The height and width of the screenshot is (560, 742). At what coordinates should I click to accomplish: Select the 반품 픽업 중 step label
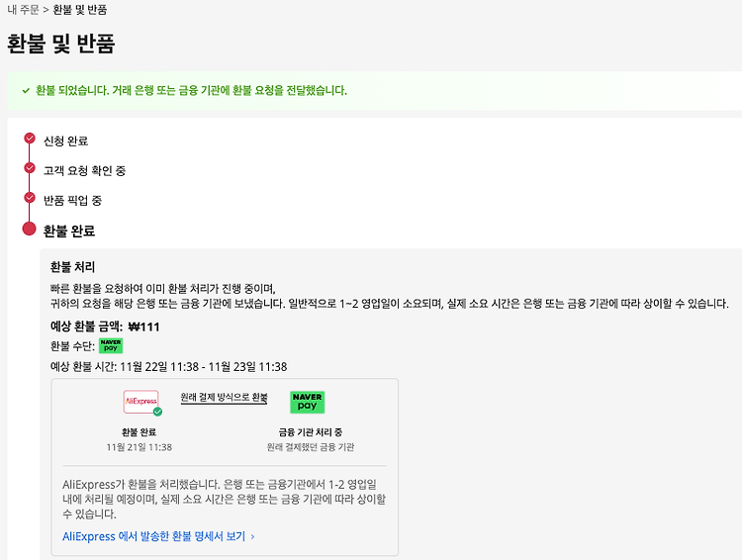coord(73,200)
